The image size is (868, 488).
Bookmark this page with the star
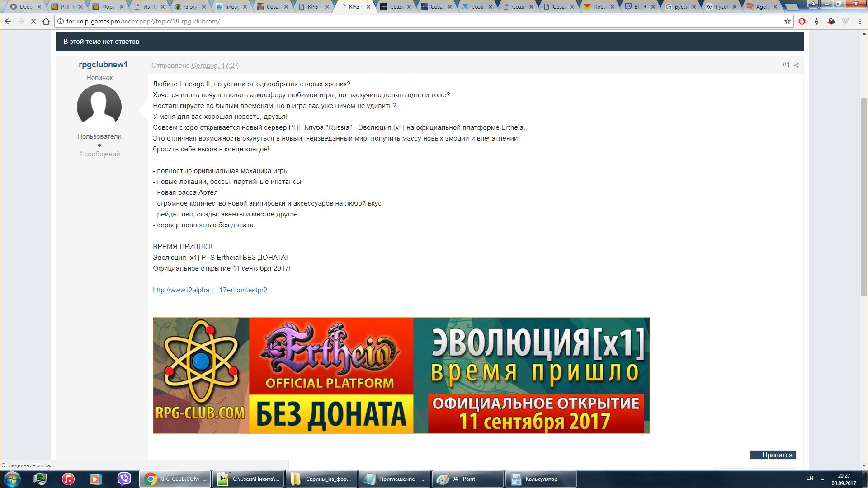787,21
